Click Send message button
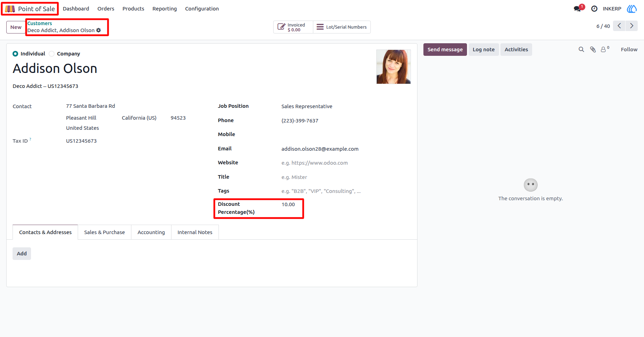This screenshot has width=644, height=337. pyautogui.click(x=445, y=50)
